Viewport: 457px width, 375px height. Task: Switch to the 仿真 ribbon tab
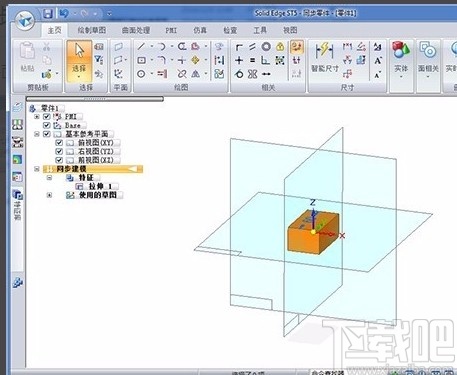click(x=200, y=30)
